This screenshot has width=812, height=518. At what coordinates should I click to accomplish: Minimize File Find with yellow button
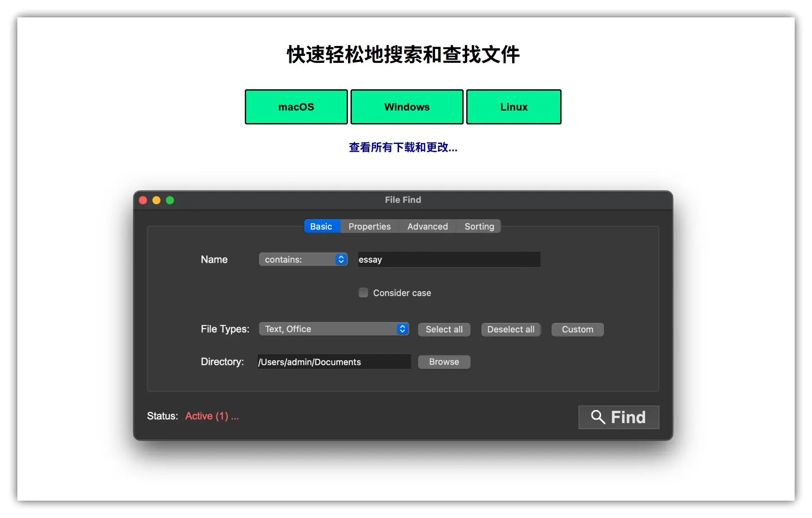[156, 200]
